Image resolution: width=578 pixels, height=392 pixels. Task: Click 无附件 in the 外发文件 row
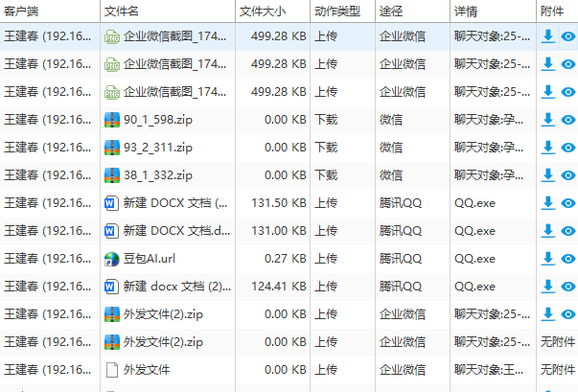(x=557, y=370)
